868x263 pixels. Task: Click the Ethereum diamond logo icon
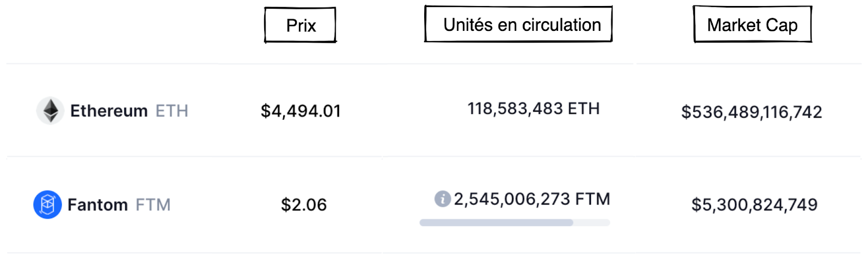(50, 111)
